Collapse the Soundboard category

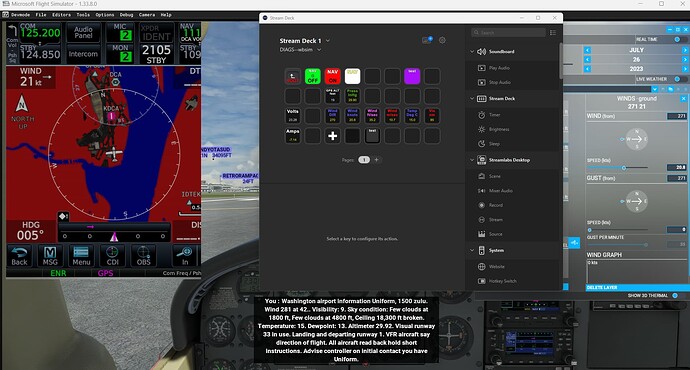[472, 51]
